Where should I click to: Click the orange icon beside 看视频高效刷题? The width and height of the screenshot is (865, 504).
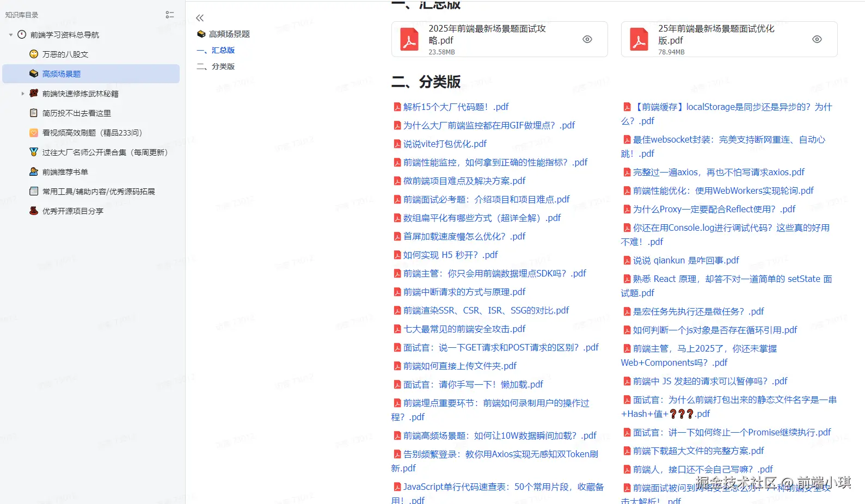(34, 132)
